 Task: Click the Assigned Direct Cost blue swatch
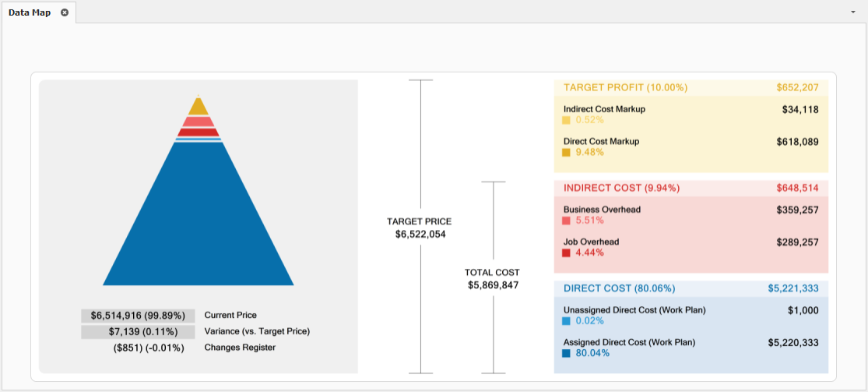click(x=566, y=354)
